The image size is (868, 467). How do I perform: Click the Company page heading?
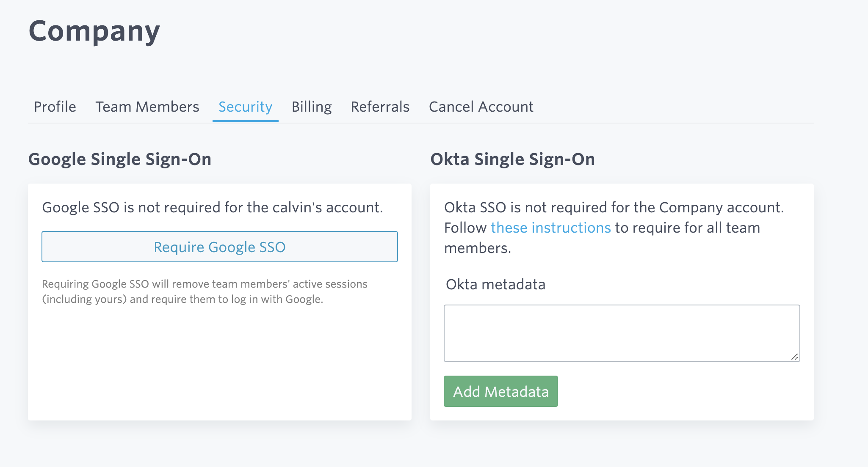coord(94,30)
